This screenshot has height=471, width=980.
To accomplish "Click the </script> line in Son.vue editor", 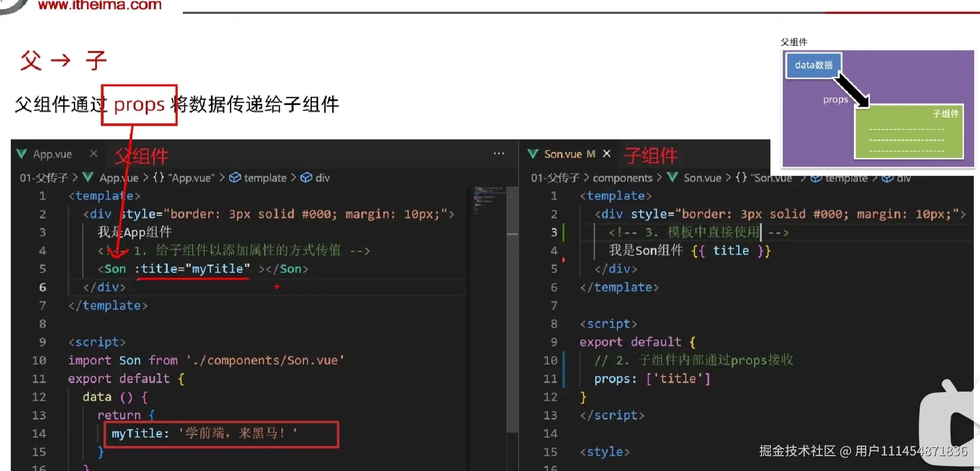I will click(612, 415).
